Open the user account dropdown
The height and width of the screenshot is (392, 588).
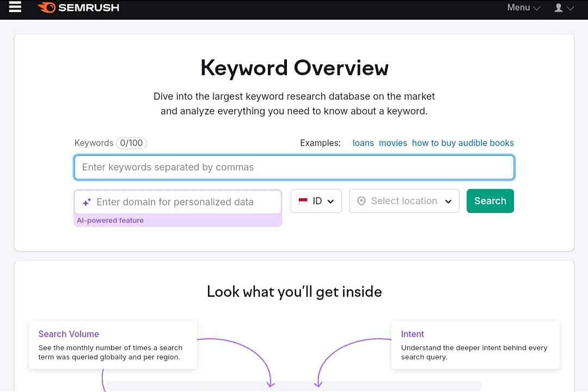[x=564, y=8]
